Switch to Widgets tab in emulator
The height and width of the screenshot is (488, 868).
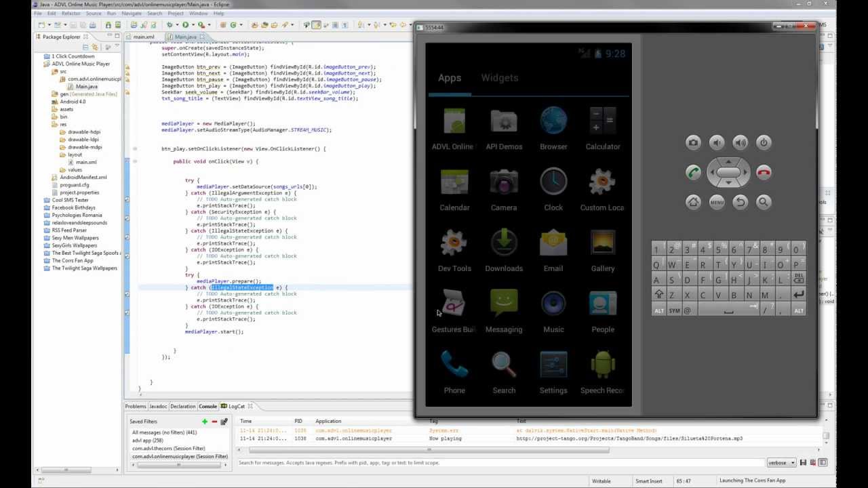click(x=500, y=78)
